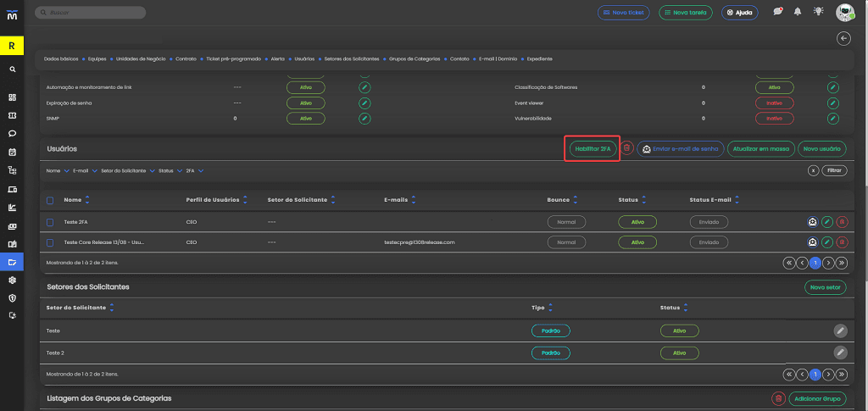Jump to Expediente section
The image size is (868, 411).
[539, 58]
